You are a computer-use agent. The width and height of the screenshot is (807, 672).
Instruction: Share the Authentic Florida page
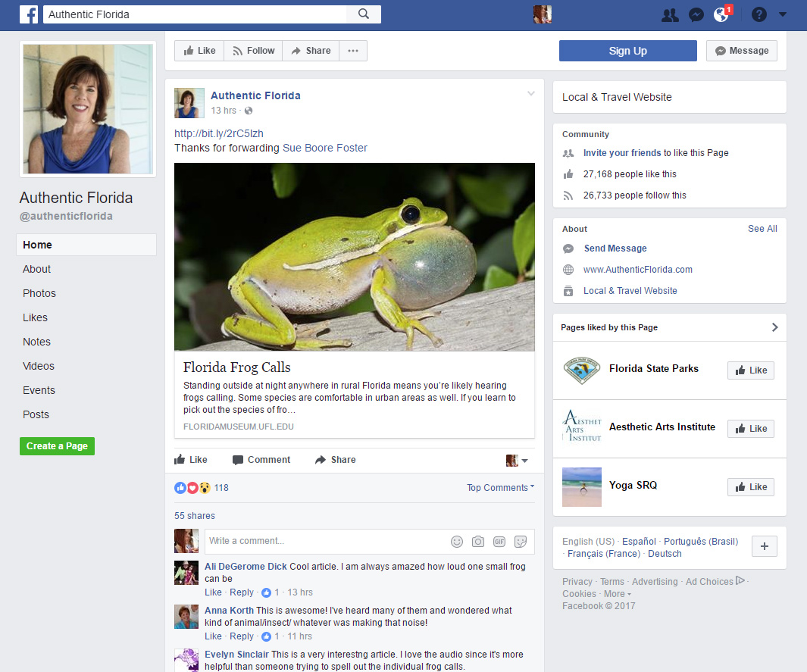311,51
